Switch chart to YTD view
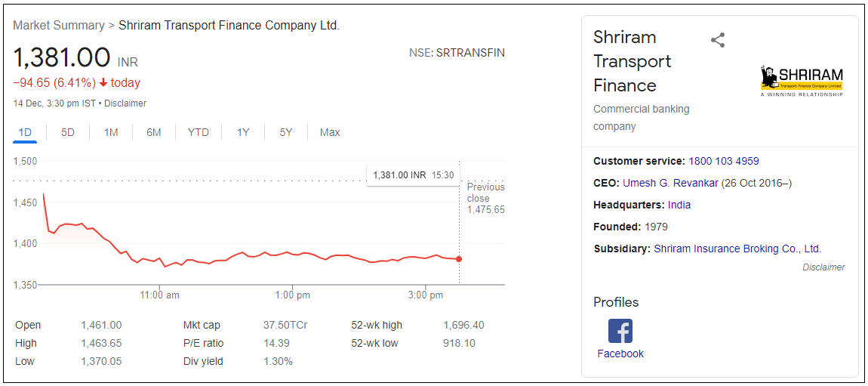This screenshot has height=386, width=868. pos(199,132)
